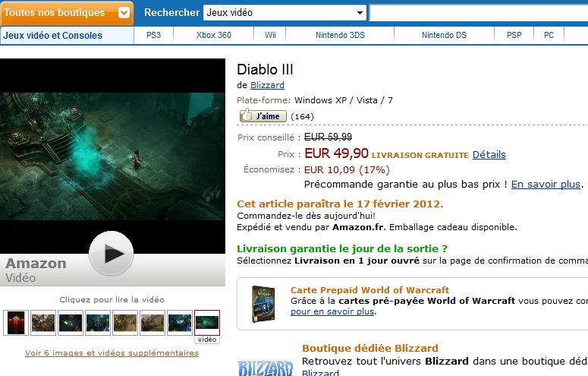The width and height of the screenshot is (588, 376).
Task: Go to the PSP tab
Action: [x=514, y=35]
